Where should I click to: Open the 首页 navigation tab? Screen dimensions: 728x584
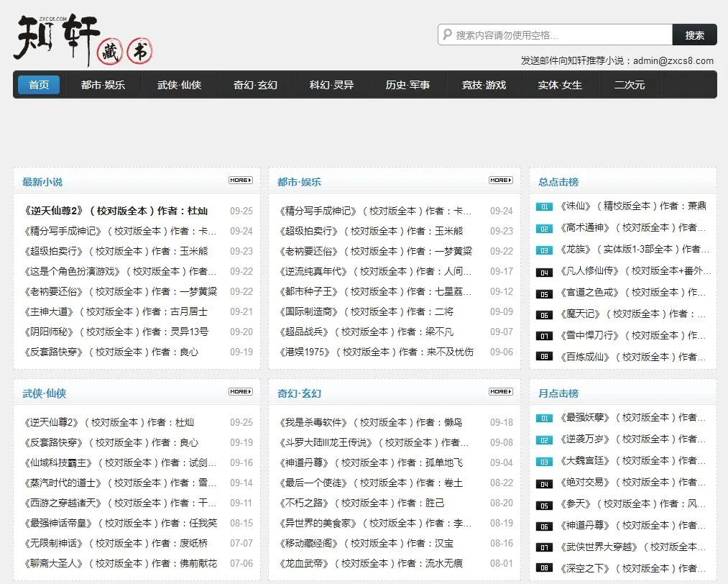[39, 85]
